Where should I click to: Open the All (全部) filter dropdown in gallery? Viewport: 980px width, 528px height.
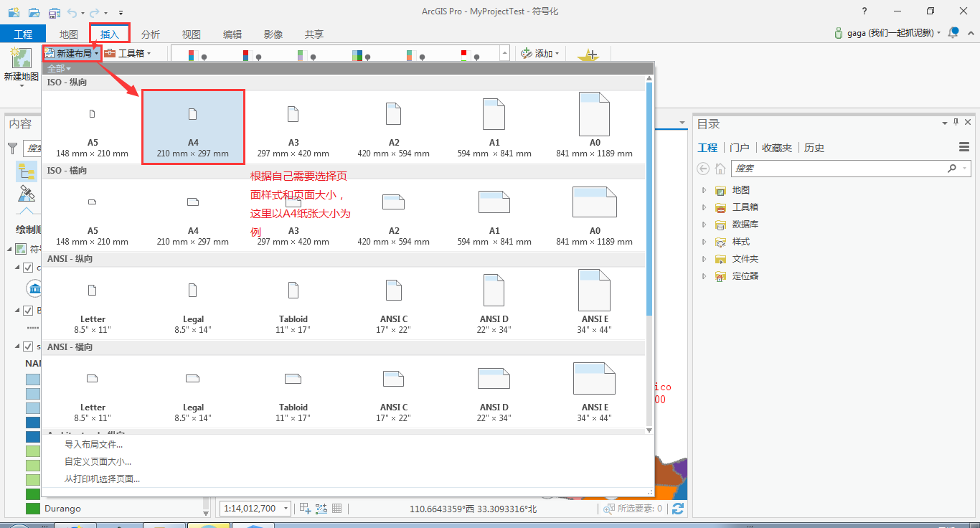click(59, 68)
